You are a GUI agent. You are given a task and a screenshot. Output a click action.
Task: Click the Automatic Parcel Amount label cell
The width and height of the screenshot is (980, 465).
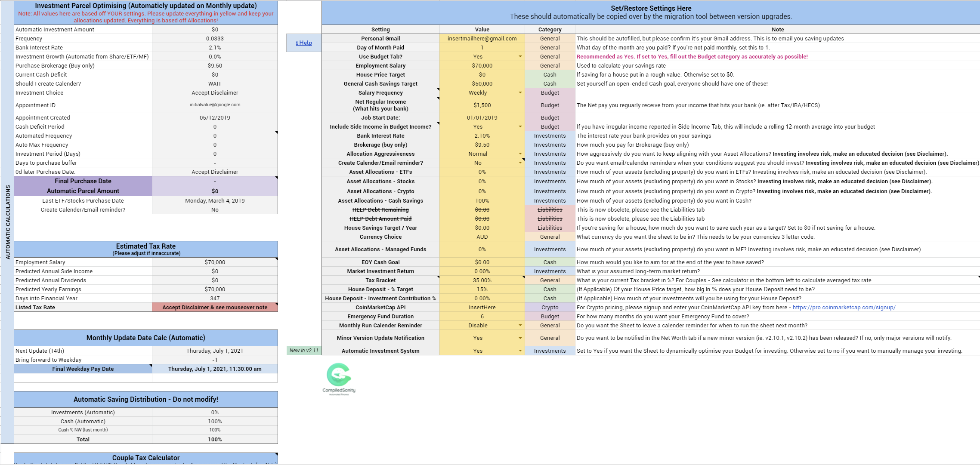click(83, 191)
